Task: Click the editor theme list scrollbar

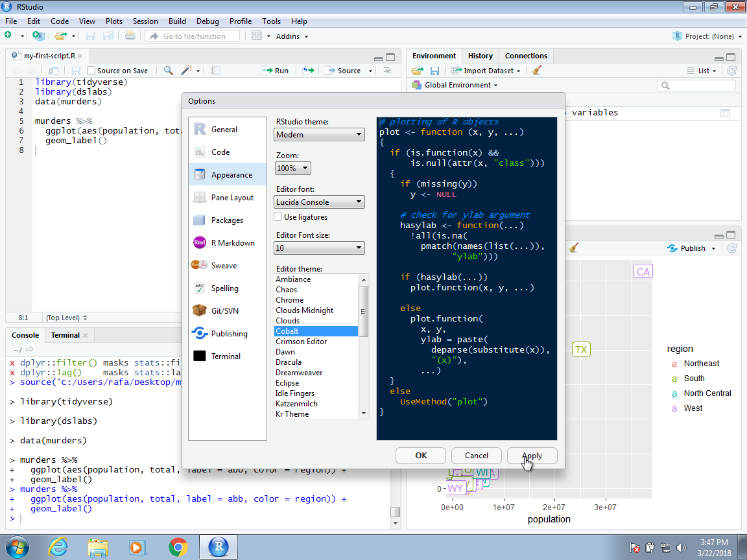Action: [364, 311]
